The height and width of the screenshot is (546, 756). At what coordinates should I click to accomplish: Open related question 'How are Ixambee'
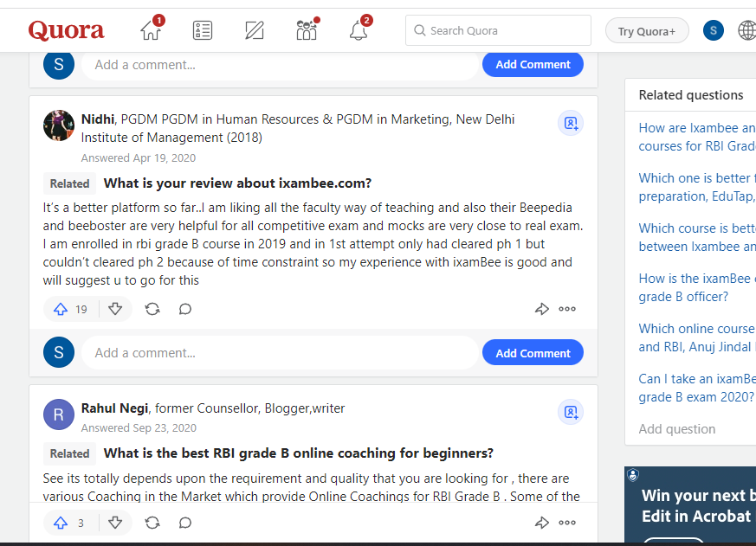(697, 138)
